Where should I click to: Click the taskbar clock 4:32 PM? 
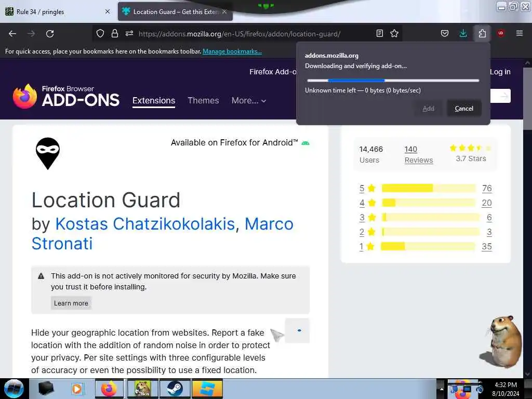coord(506,385)
